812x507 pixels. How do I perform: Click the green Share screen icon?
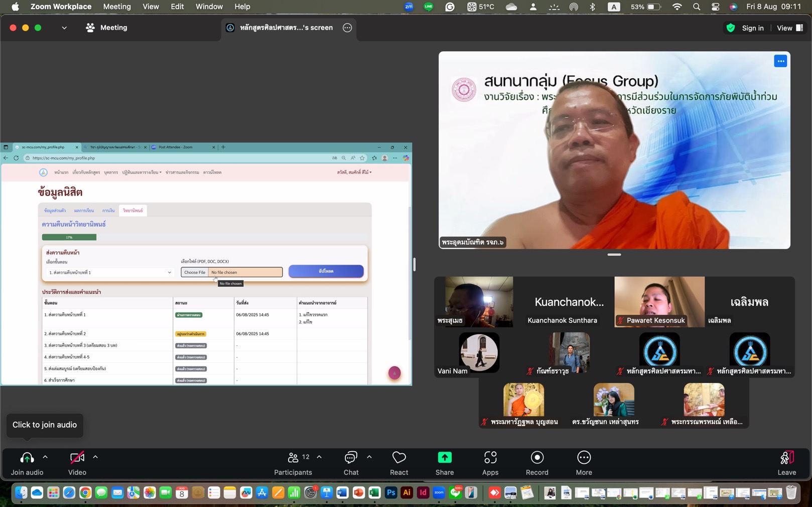tap(445, 457)
